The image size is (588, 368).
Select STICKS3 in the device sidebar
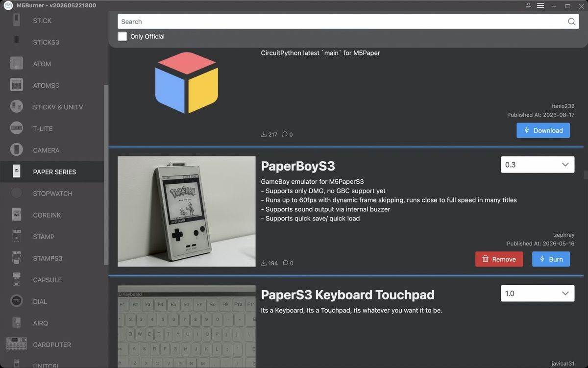point(52,42)
